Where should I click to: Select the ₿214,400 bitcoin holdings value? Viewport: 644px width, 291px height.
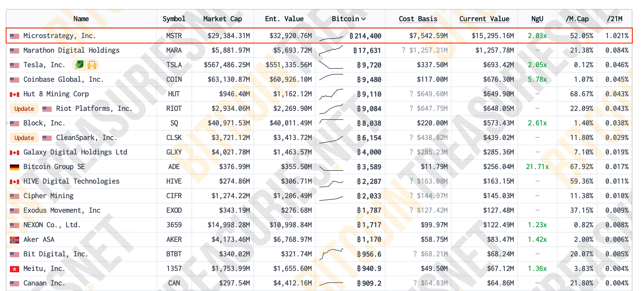(365, 36)
